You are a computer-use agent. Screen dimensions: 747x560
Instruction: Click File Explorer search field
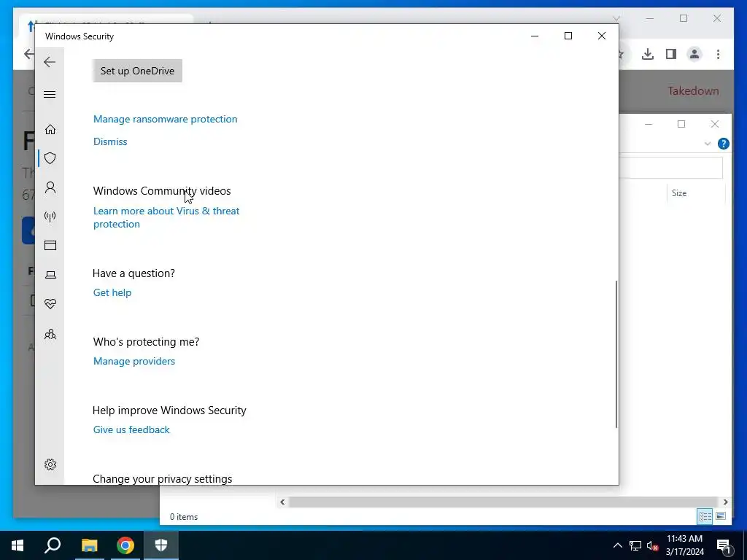671,168
